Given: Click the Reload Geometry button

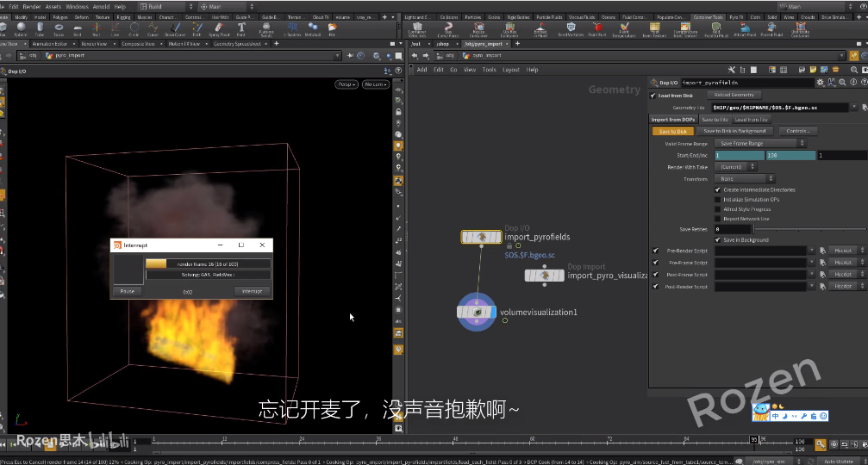Looking at the screenshot, I should (734, 95).
